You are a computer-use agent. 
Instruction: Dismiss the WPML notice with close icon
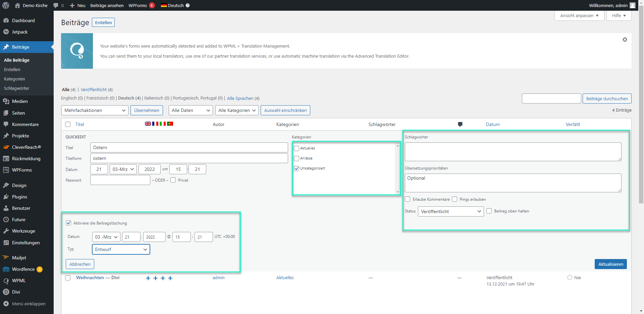625,40
